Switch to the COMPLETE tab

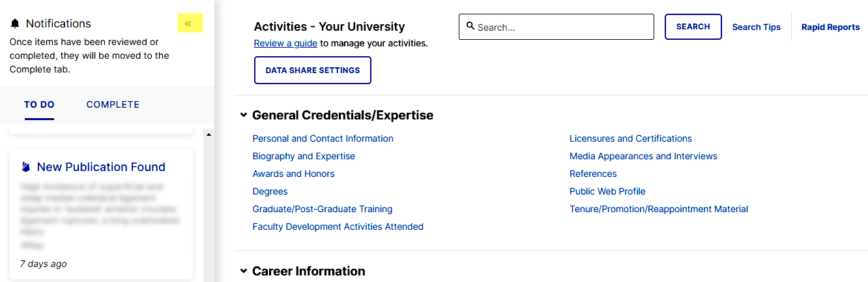(113, 104)
